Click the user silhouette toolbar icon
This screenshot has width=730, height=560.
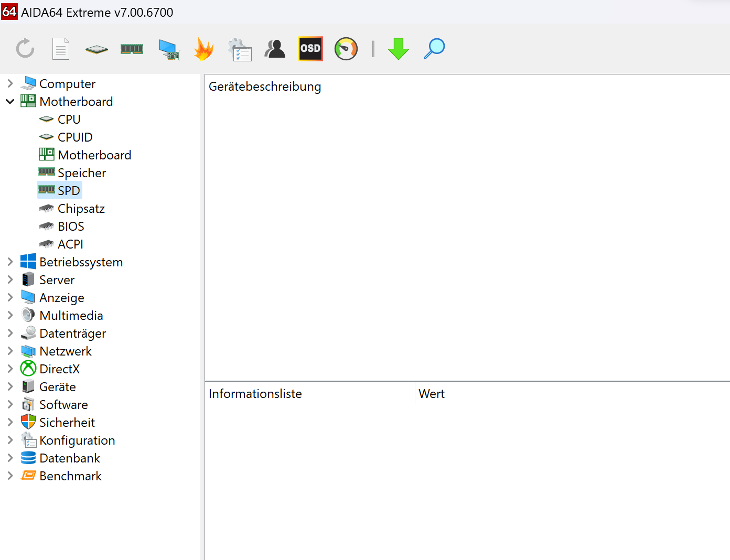point(275,49)
